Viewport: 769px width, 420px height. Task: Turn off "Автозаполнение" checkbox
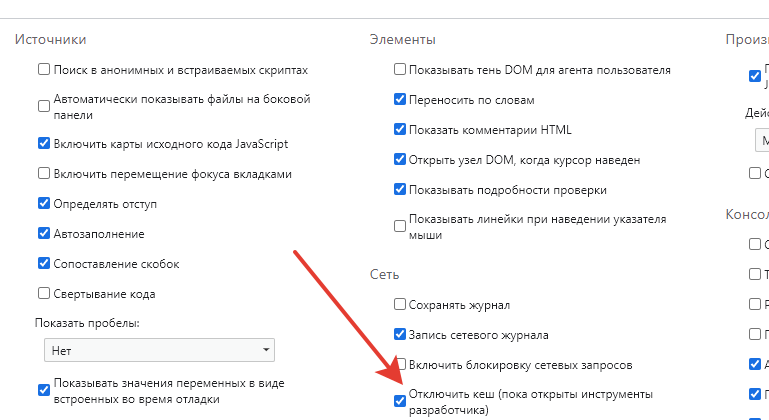pos(44,234)
